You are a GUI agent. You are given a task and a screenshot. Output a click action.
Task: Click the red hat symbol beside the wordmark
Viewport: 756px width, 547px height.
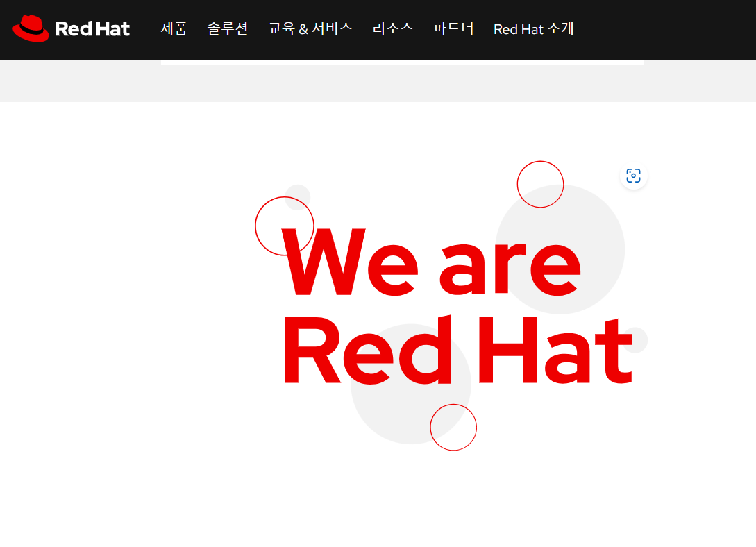[30, 29]
